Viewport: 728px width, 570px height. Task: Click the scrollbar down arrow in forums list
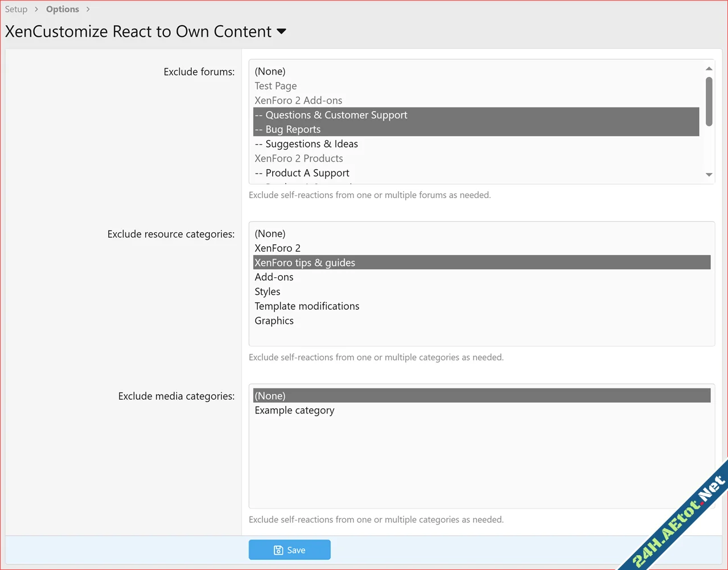pos(709,175)
